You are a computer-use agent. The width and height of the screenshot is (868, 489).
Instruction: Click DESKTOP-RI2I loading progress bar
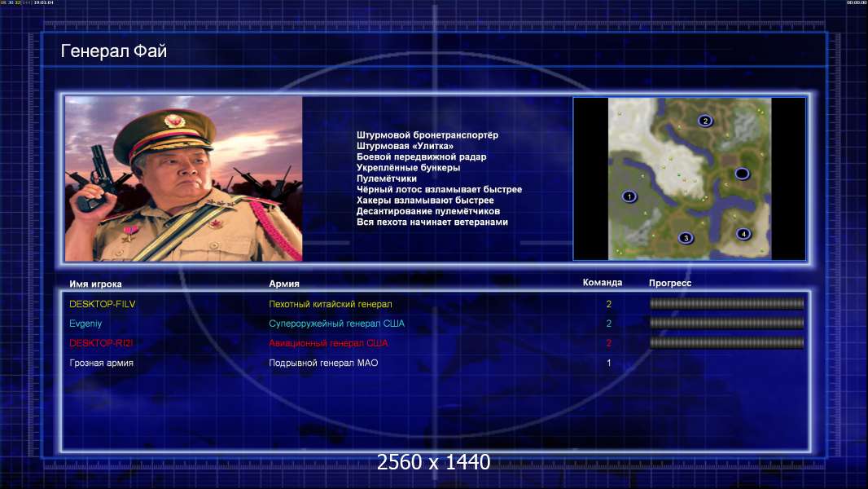[726, 343]
